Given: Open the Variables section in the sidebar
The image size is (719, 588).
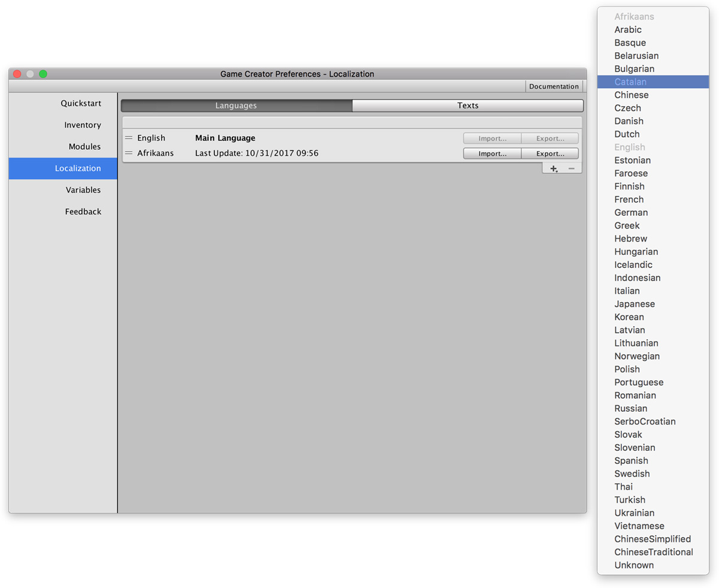Looking at the screenshot, I should tap(63, 190).
